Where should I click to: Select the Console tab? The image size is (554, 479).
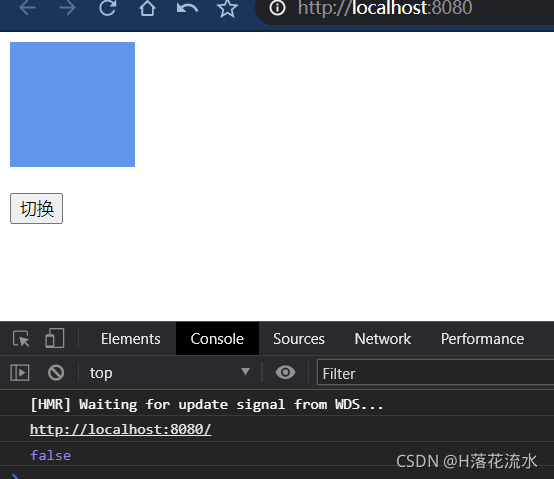coord(217,339)
